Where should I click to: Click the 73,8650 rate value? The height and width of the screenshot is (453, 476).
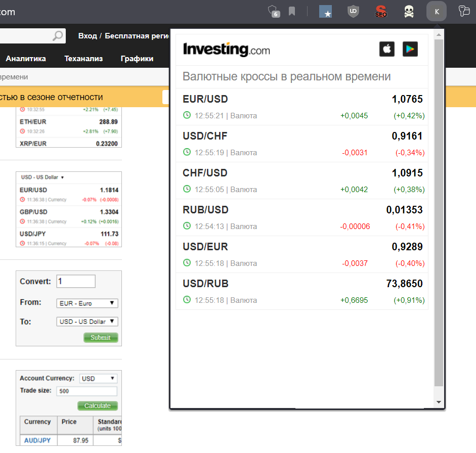(x=404, y=284)
